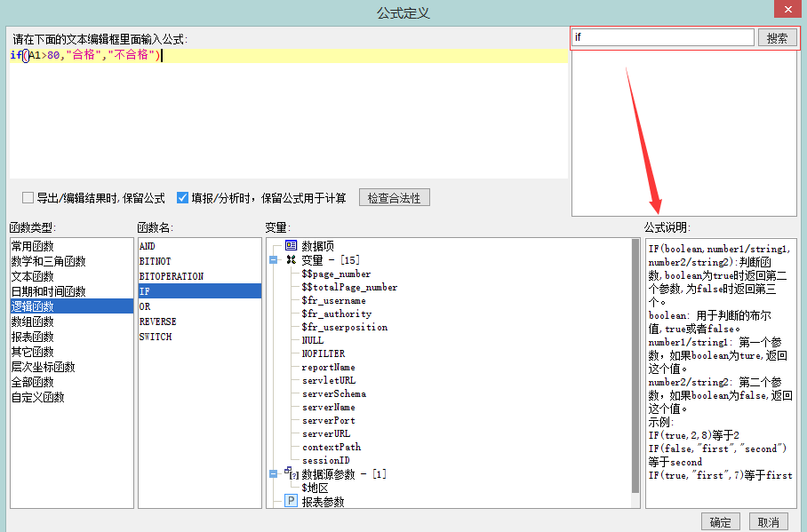Select 数学和三角函数 function type
807x532 pixels.
(x=71, y=261)
